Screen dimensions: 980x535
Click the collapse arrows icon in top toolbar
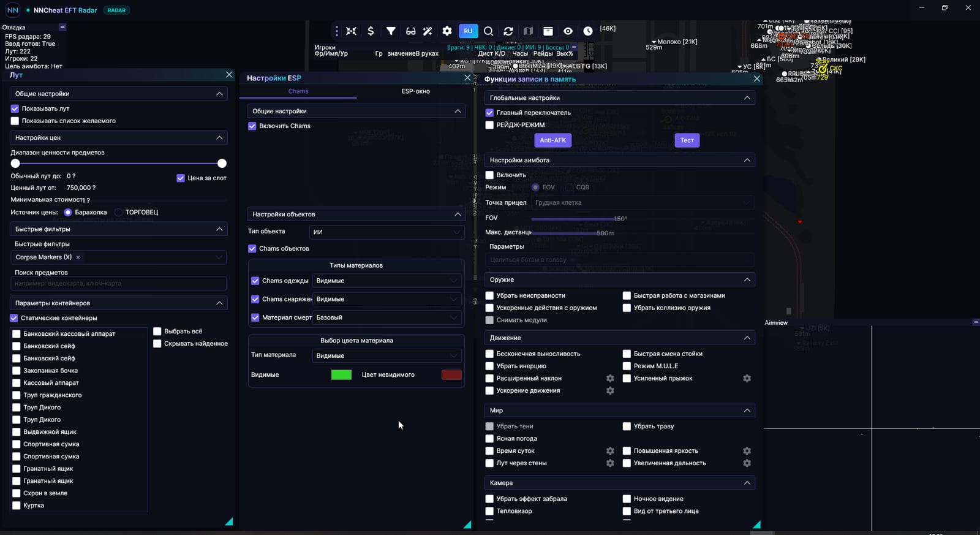(x=351, y=31)
